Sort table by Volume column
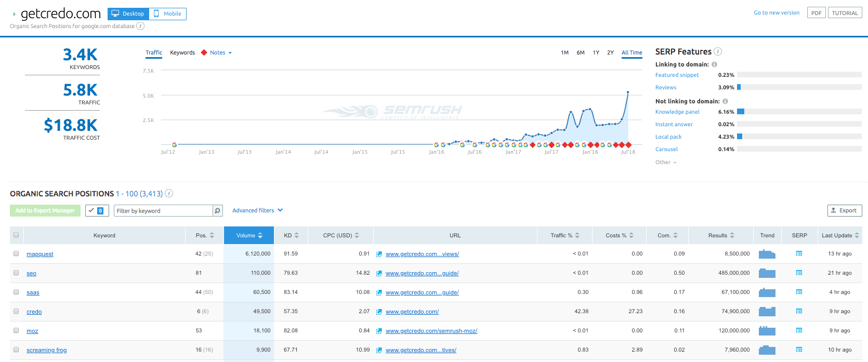Image resolution: width=868 pixels, height=362 pixels. click(249, 235)
